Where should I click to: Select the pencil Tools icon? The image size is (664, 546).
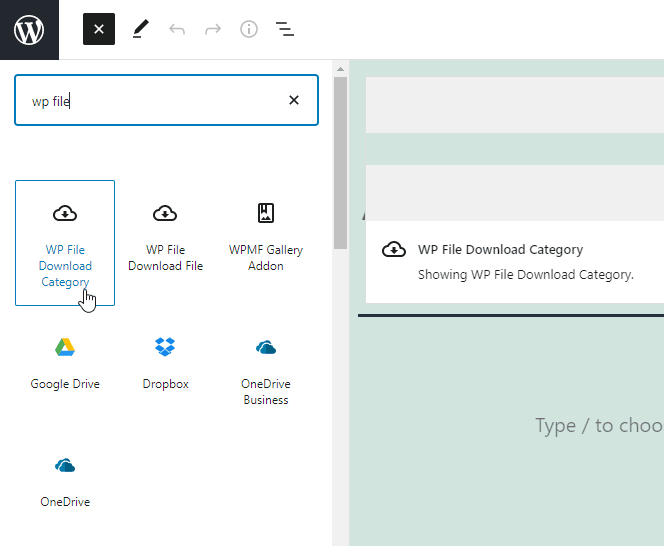(140, 29)
